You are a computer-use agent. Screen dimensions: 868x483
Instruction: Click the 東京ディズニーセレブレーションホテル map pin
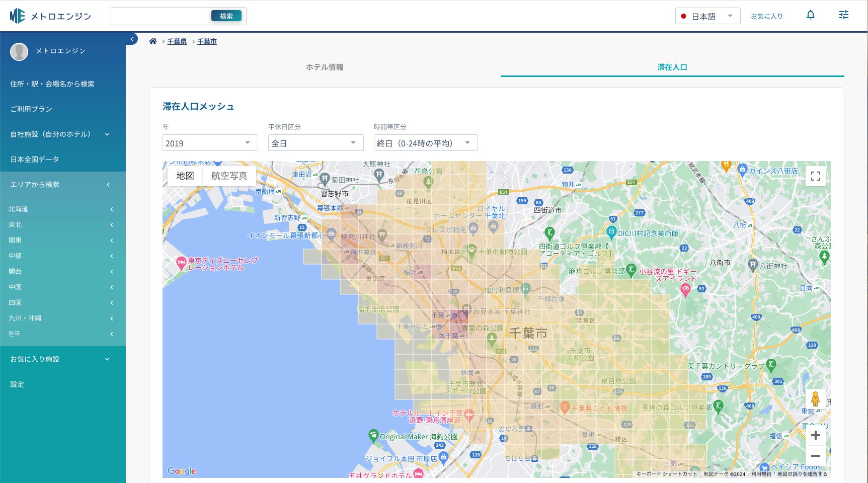pyautogui.click(x=181, y=263)
